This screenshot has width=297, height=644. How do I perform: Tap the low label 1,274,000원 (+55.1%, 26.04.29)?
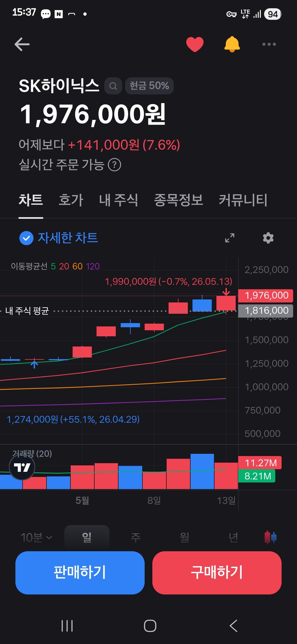(73, 419)
